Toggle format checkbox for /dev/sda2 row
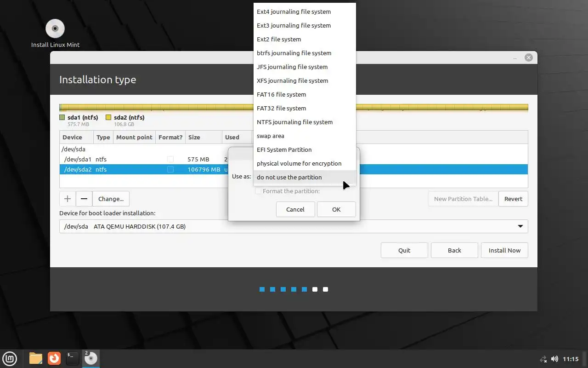588x368 pixels. (x=170, y=169)
